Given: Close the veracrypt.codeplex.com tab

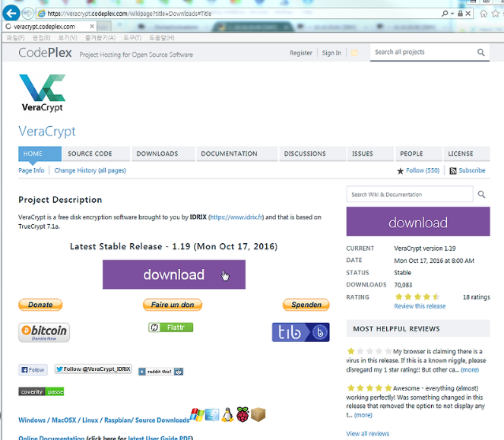Looking at the screenshot, I should click(x=92, y=27).
